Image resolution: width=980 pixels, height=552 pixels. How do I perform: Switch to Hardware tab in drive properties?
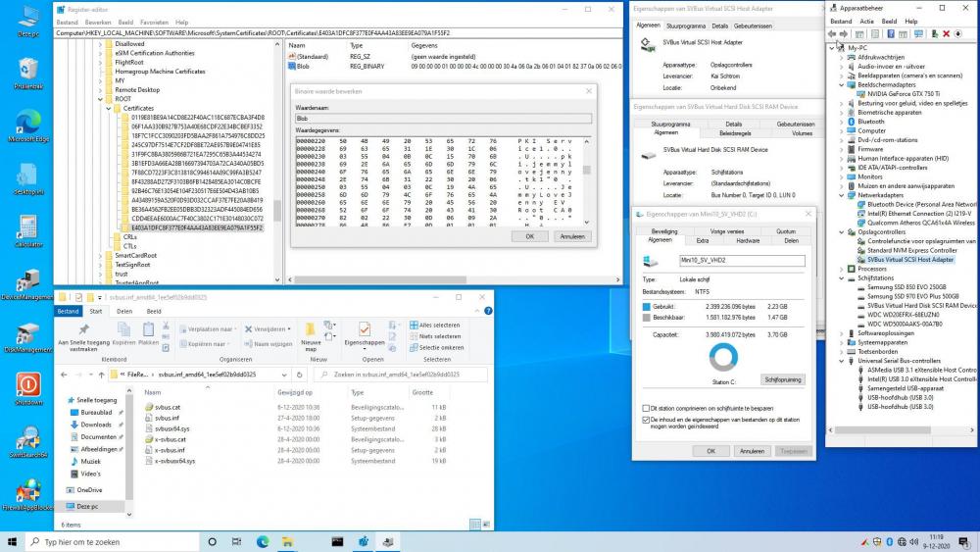(x=748, y=240)
